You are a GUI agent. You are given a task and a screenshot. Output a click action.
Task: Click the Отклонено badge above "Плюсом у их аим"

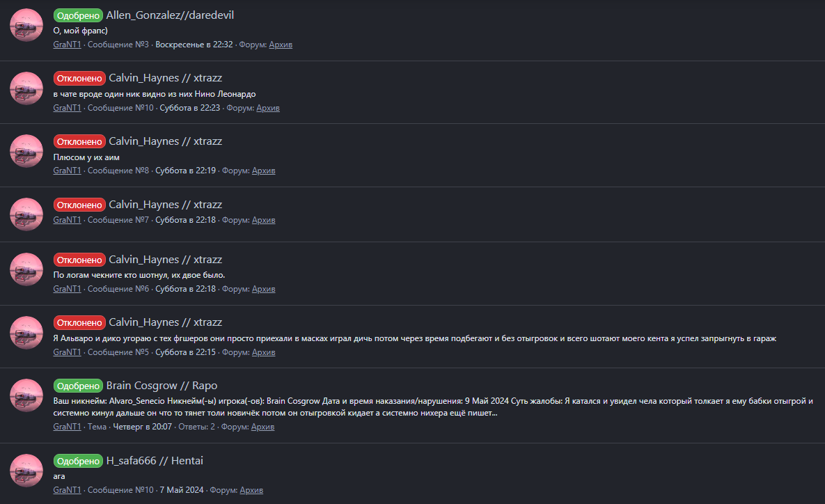79,141
